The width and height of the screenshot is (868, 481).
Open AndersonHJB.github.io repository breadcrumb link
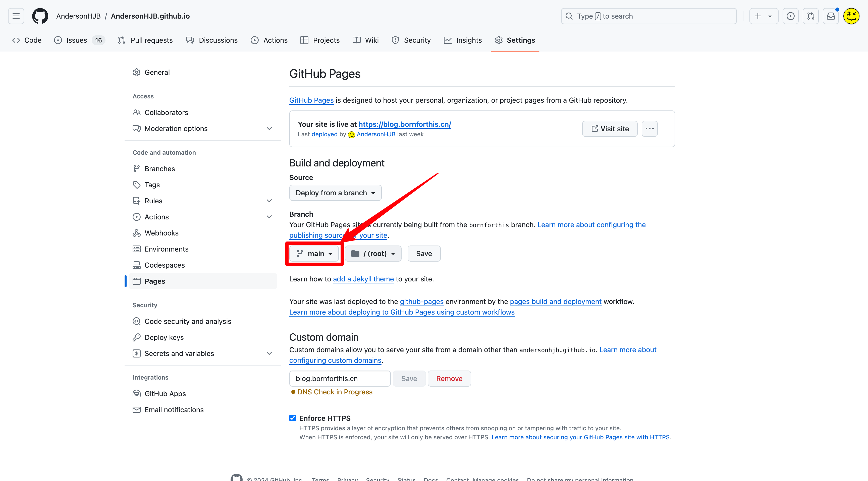(150, 16)
